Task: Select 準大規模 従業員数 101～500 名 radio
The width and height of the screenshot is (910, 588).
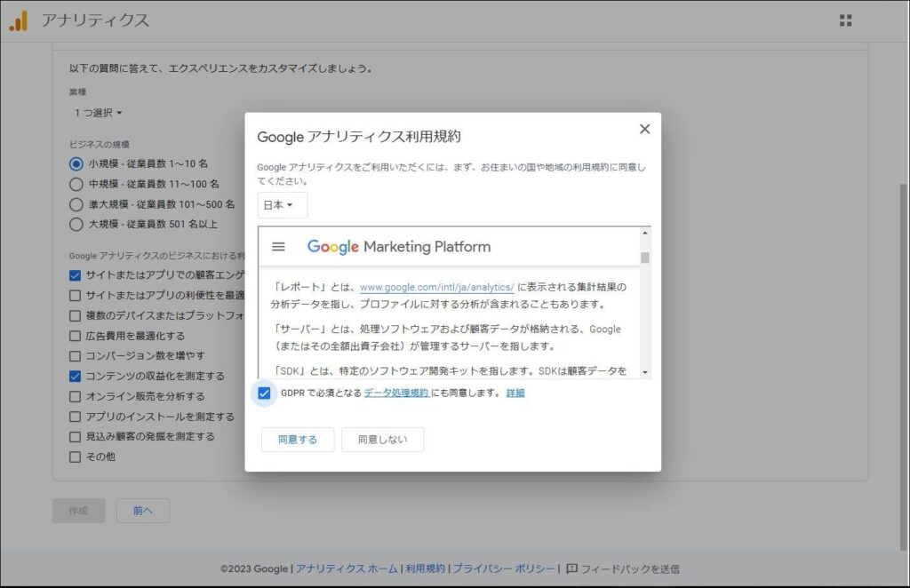Action: point(76,204)
